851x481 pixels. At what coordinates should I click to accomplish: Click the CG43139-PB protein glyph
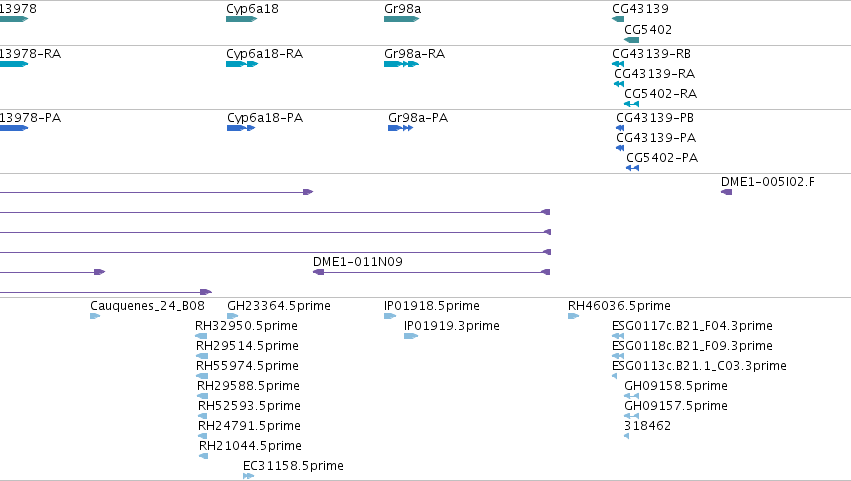click(620, 128)
